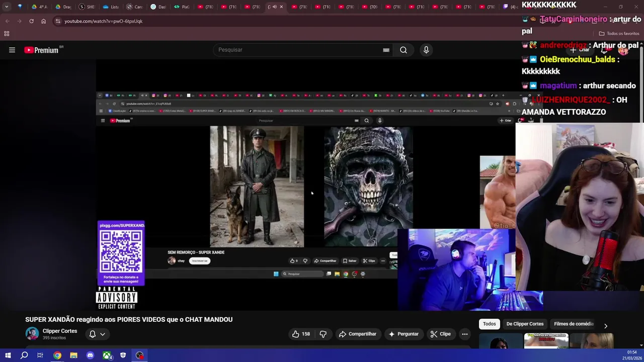
Task: Open the Clipper Cortes channel name link
Action: [60, 331]
